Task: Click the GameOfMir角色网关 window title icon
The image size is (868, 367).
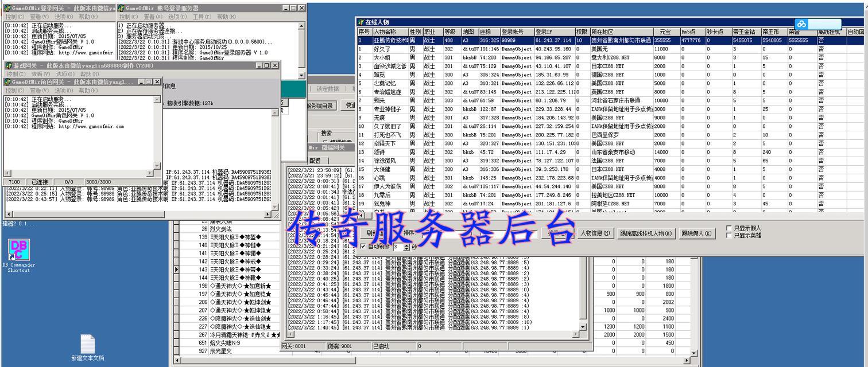Action: [x=9, y=82]
